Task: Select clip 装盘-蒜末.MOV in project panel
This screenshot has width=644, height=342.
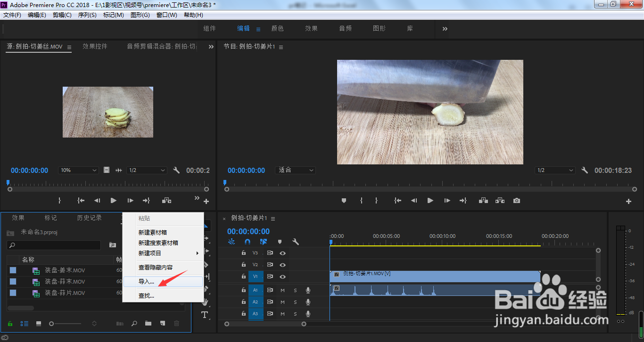Action: 65,282
